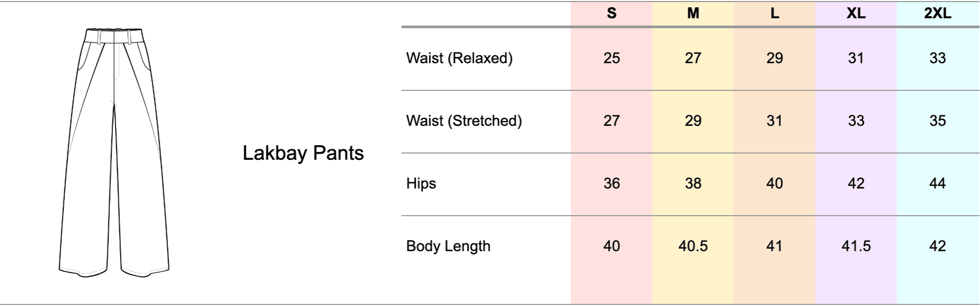980x306 pixels.
Task: Click the Waist (Relaxed) row label
Action: (x=459, y=58)
